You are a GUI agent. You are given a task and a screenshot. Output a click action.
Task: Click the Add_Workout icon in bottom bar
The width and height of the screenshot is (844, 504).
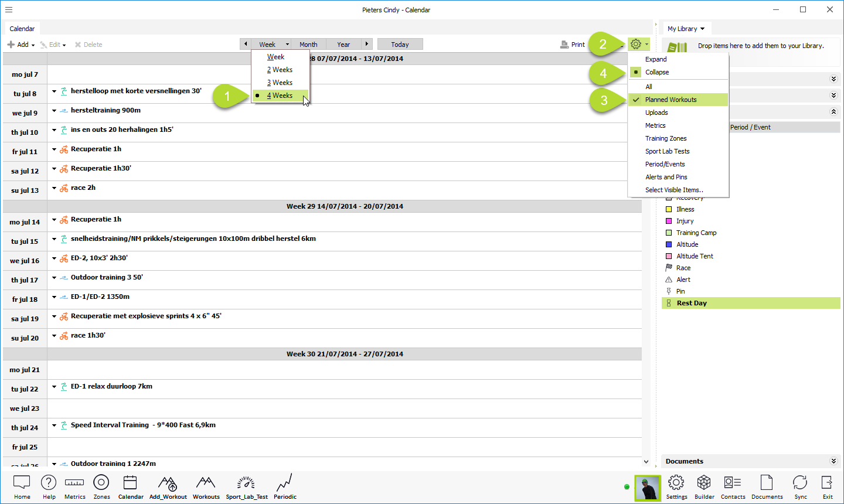[x=168, y=483]
